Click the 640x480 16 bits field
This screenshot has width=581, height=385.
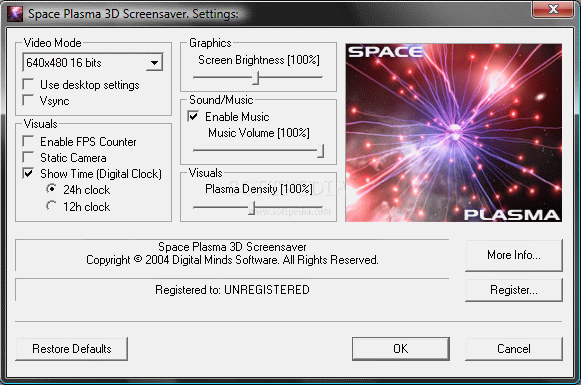(x=93, y=63)
